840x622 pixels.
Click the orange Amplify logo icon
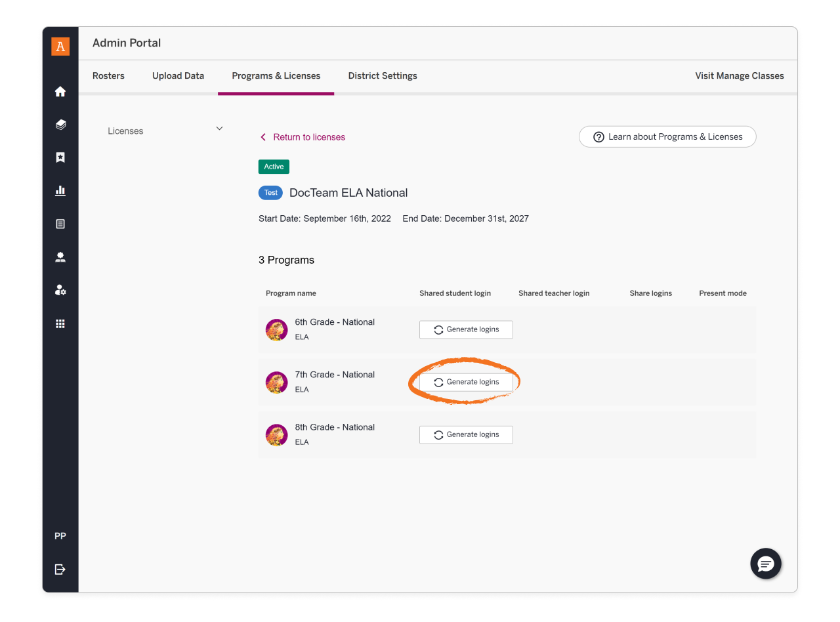(x=60, y=47)
